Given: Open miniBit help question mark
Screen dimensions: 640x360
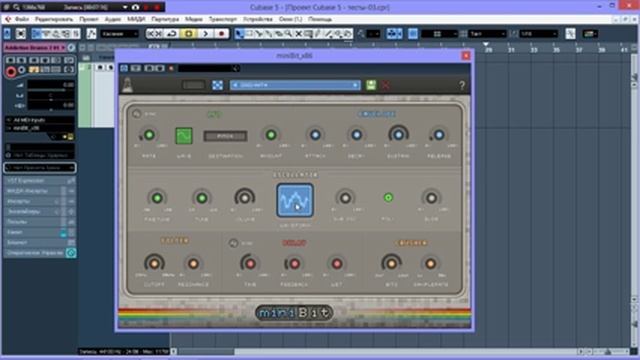Looking at the screenshot, I should [462, 85].
